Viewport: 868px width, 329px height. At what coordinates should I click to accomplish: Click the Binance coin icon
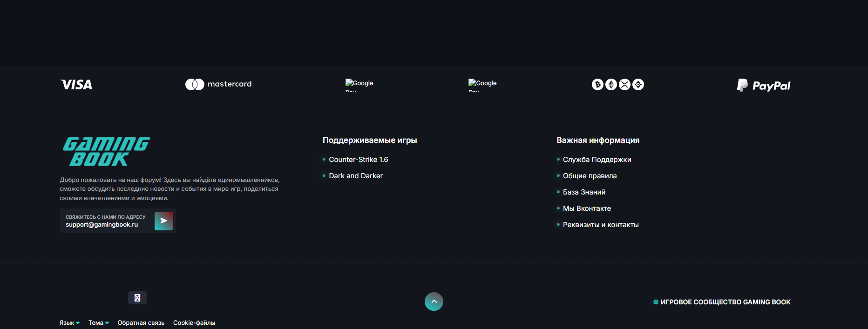point(638,84)
